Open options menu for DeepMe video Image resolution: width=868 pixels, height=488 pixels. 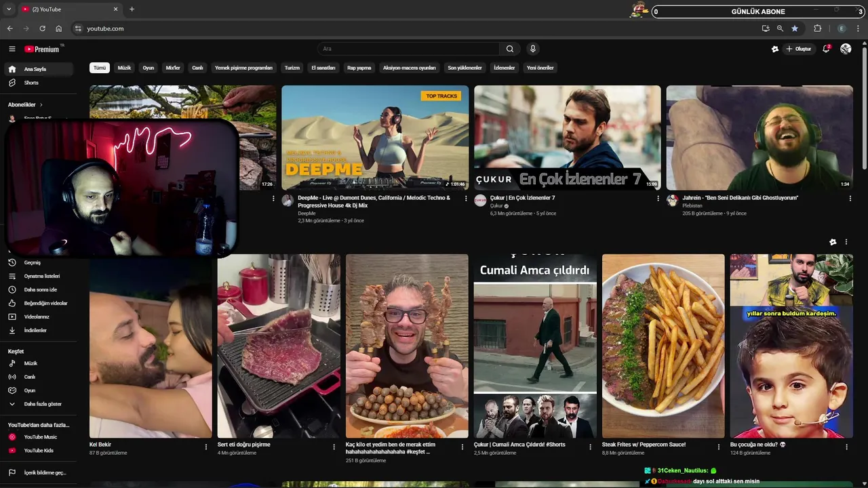pyautogui.click(x=466, y=199)
